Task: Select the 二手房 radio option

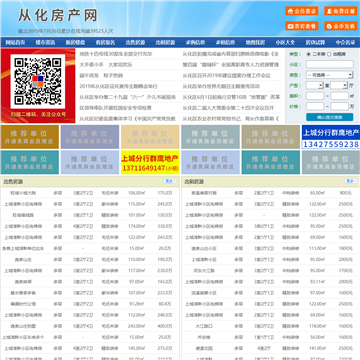Action: point(309,54)
